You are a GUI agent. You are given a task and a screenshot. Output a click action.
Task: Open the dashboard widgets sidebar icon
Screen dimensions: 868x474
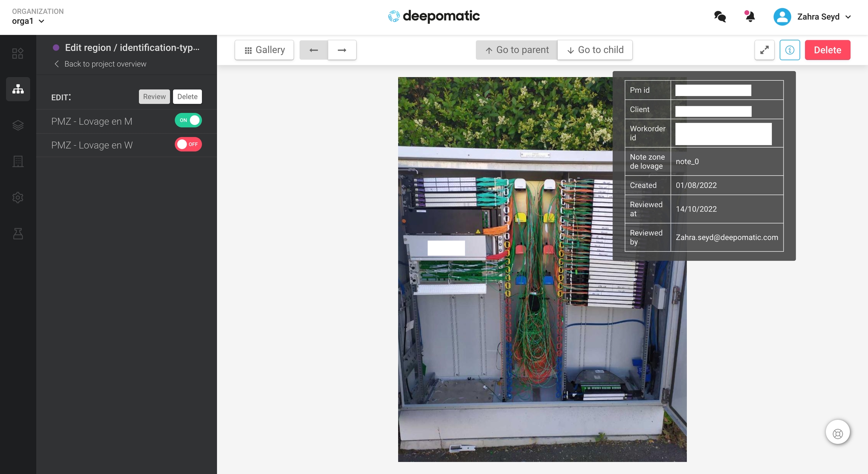18,53
